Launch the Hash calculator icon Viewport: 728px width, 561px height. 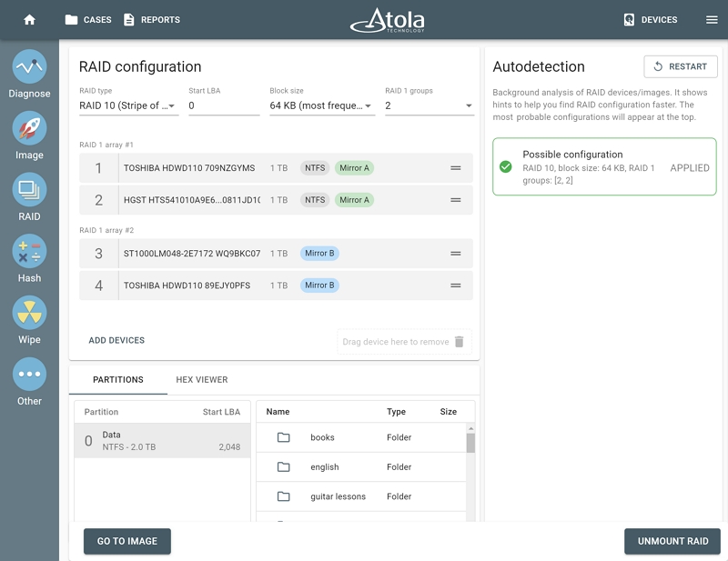click(x=29, y=252)
